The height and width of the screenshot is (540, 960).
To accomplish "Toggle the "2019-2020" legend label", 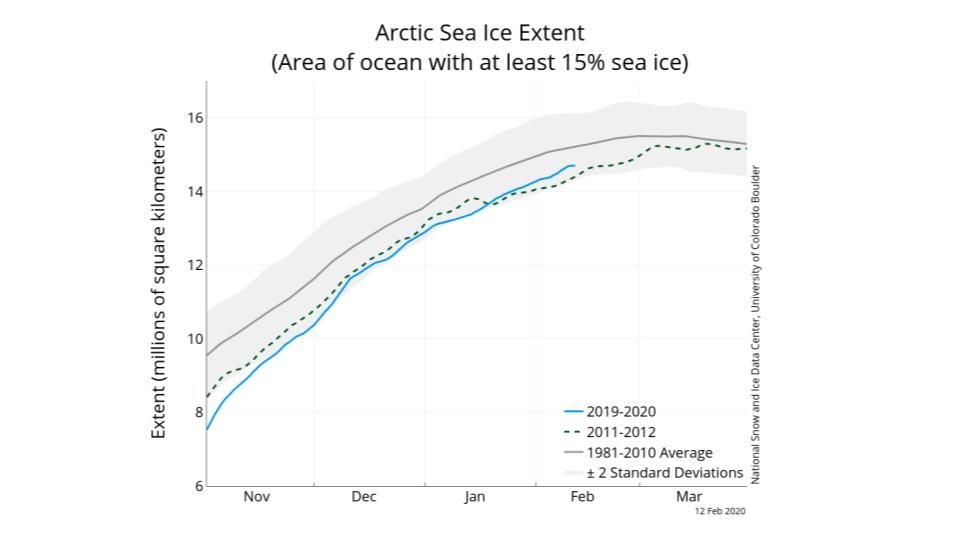I will click(x=624, y=411).
